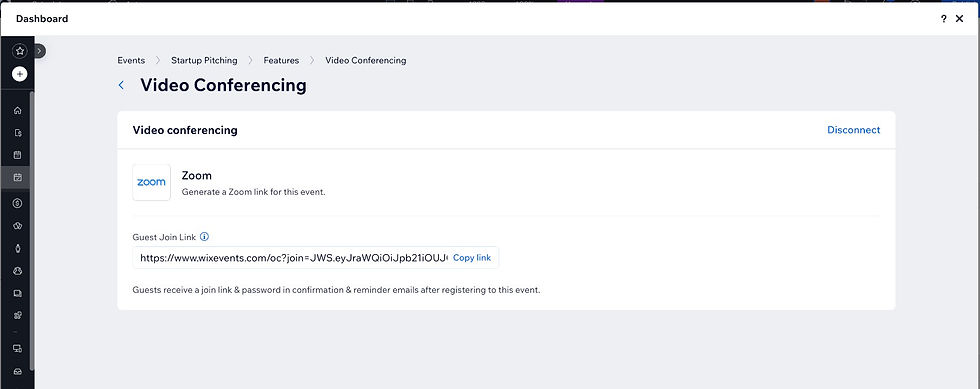The width and height of the screenshot is (980, 389).
Task: Open the monitor icon near sidebar bottom
Action: [x=18, y=348]
